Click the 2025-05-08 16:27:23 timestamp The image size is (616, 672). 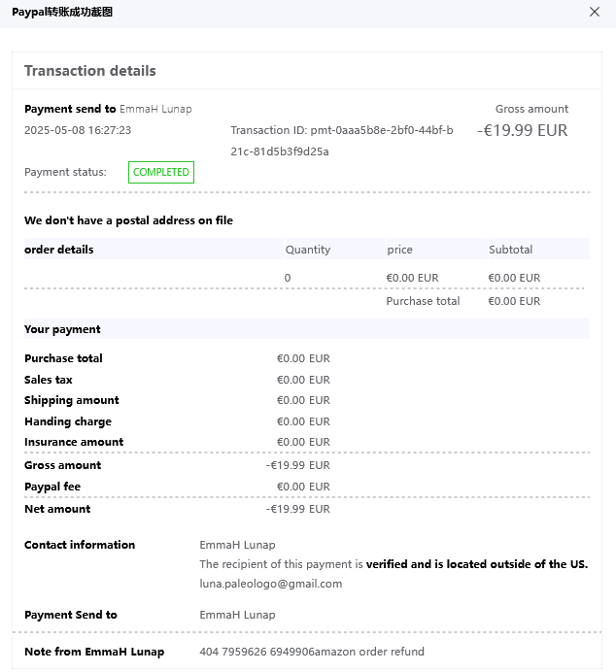coord(78,130)
